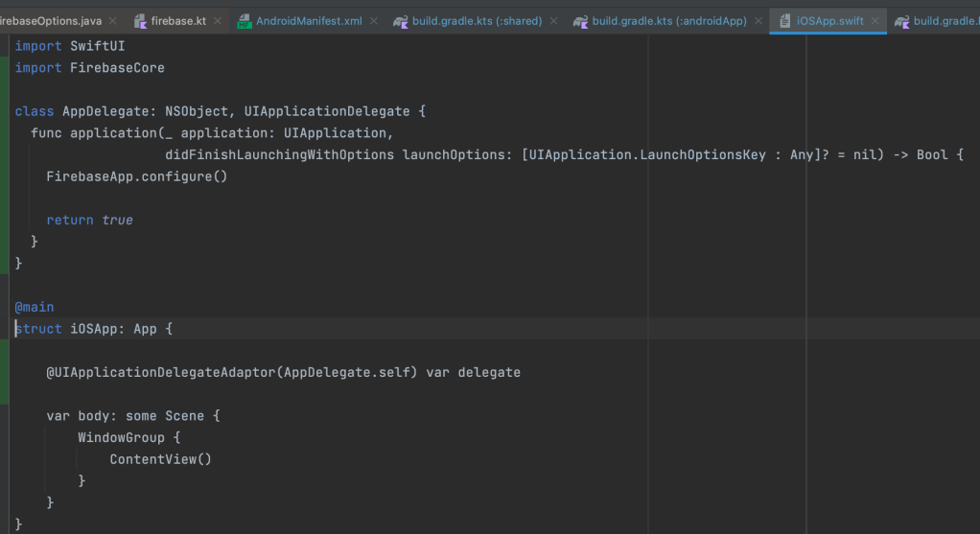Click Gradle elephant icon on build.gradle.kts (:shared)
980x534 pixels.
pos(401,20)
